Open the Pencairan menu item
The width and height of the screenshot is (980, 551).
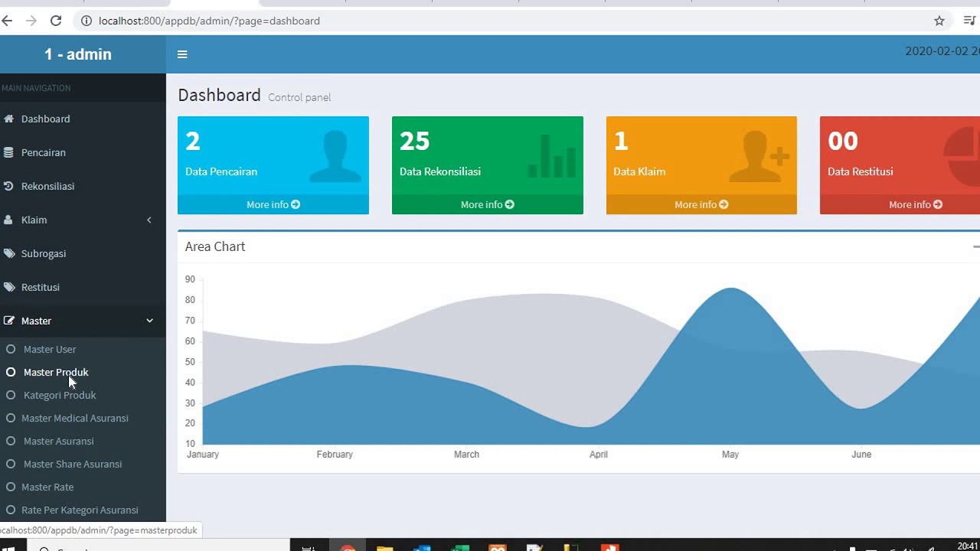pyautogui.click(x=83, y=152)
